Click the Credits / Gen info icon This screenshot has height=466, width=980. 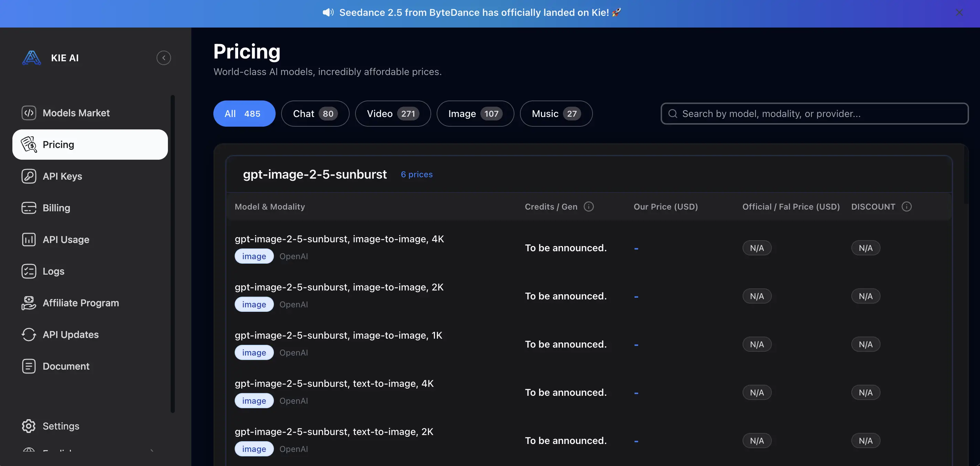(588, 206)
